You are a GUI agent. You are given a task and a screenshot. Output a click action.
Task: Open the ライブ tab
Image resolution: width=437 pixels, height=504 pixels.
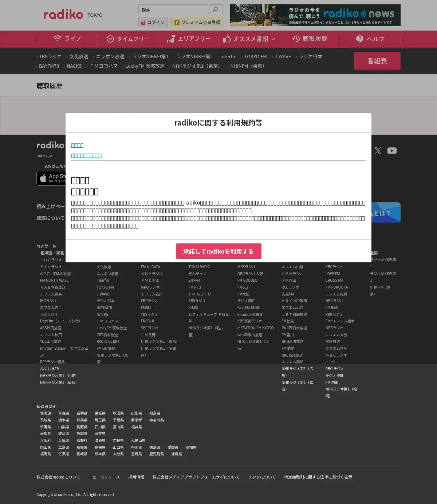(67, 39)
